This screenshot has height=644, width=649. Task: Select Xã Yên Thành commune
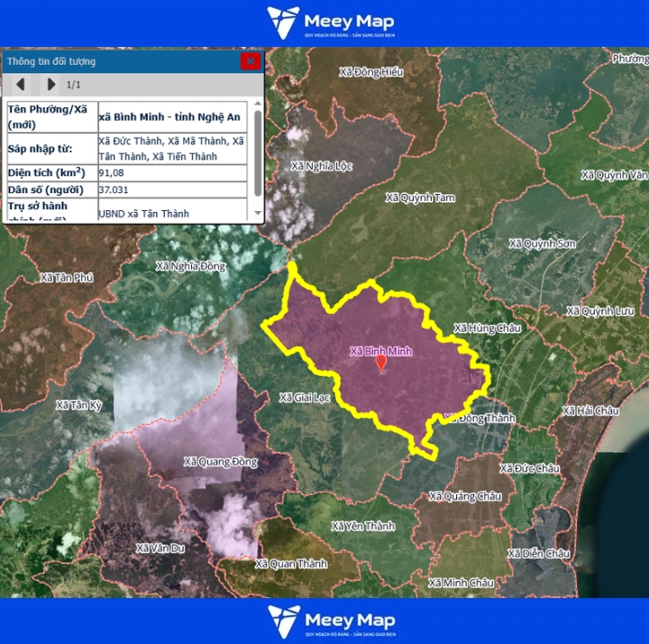pyautogui.click(x=362, y=527)
